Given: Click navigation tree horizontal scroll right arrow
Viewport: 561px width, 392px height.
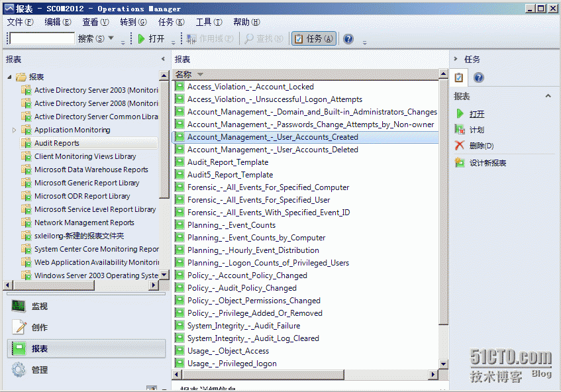Looking at the screenshot, I should (154, 285).
